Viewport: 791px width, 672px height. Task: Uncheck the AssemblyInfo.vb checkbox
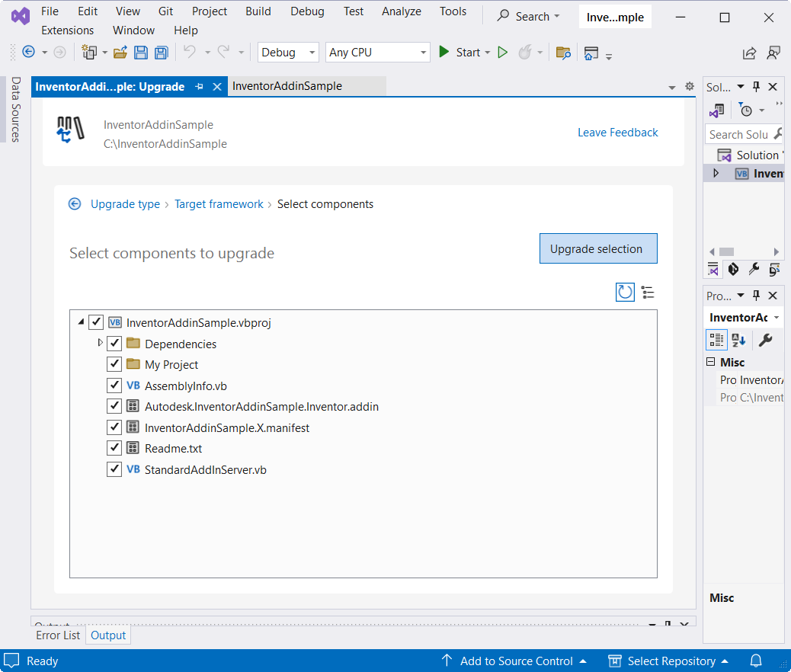click(x=114, y=386)
